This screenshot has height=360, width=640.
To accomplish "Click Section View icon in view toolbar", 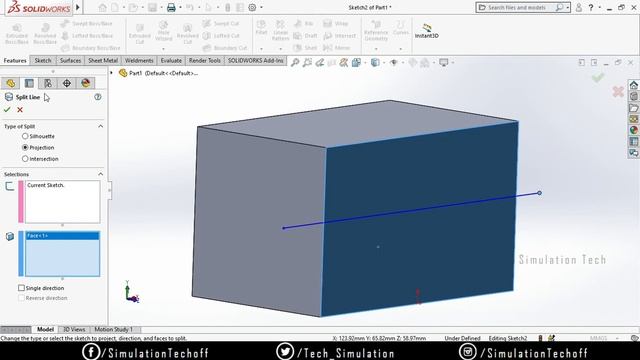I will 344,62.
